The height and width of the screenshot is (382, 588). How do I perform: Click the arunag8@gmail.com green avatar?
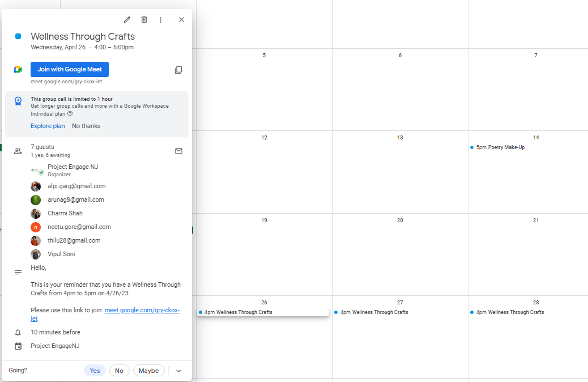click(x=36, y=200)
